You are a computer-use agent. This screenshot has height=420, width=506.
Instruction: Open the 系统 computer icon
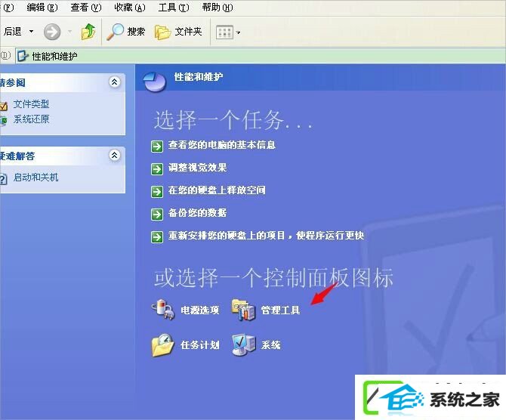tap(244, 345)
